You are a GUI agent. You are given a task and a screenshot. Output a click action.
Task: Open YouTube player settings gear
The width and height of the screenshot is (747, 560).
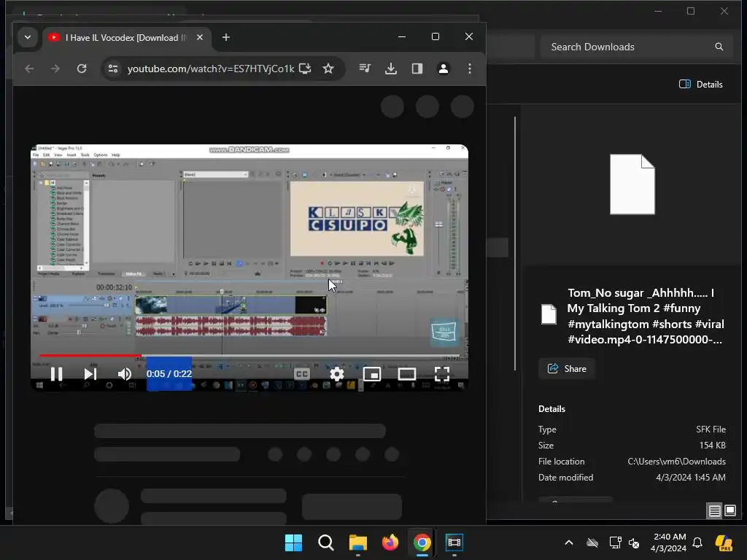point(337,374)
